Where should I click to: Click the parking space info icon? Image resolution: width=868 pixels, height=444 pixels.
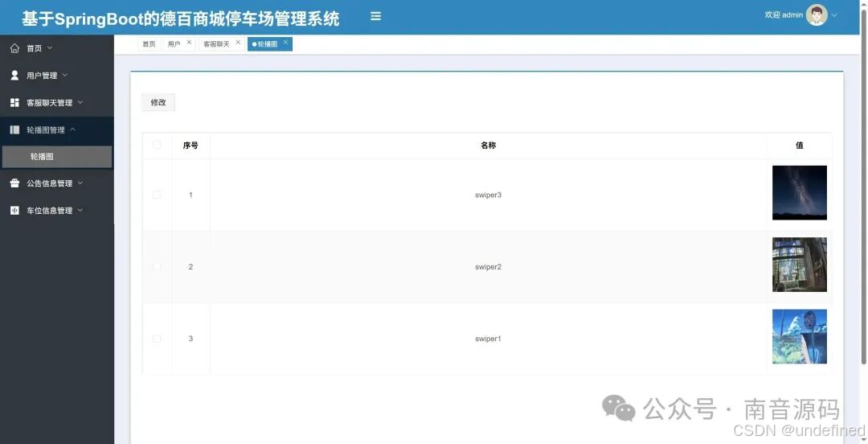[x=15, y=210]
